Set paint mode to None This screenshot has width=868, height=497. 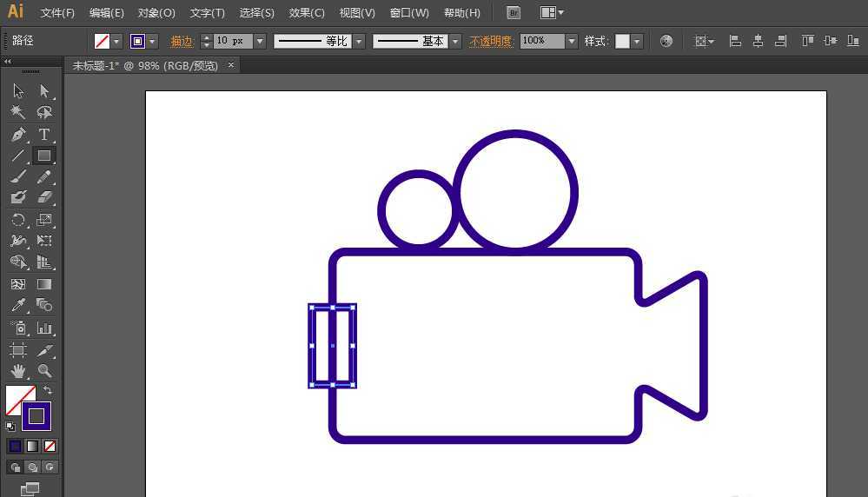click(50, 446)
